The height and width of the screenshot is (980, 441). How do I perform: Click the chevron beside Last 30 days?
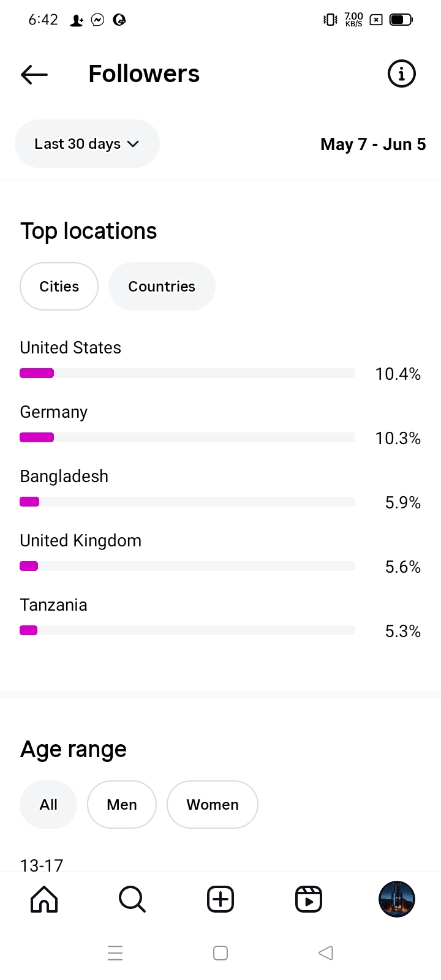click(133, 144)
